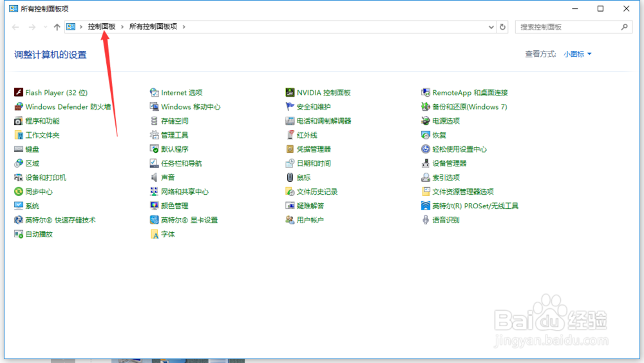Open the 默认程序 icon

click(x=154, y=149)
